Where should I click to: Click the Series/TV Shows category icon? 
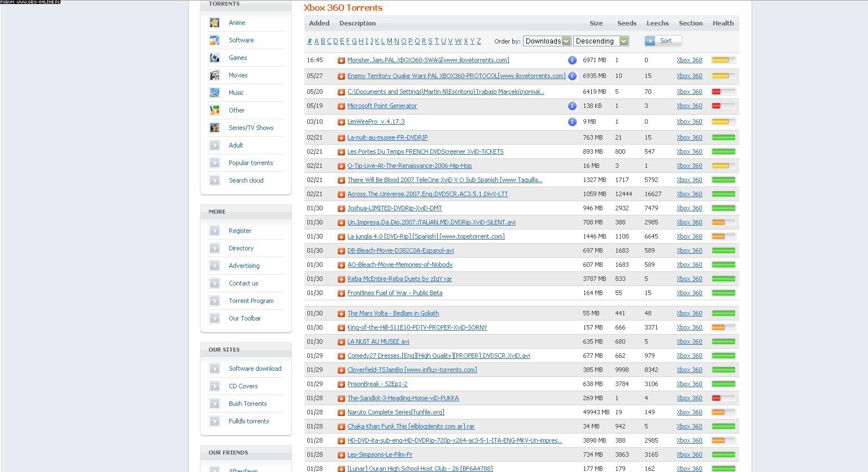pos(215,128)
